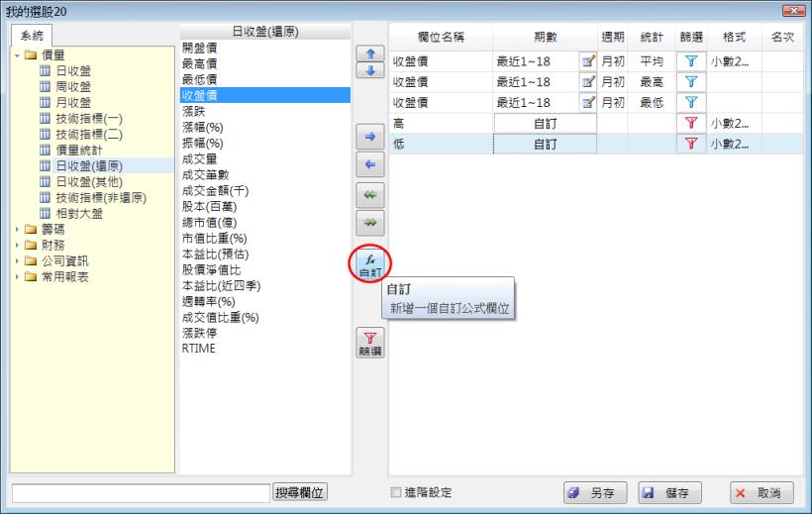Toggle blue filter icon in 最高 row

pyautogui.click(x=691, y=82)
